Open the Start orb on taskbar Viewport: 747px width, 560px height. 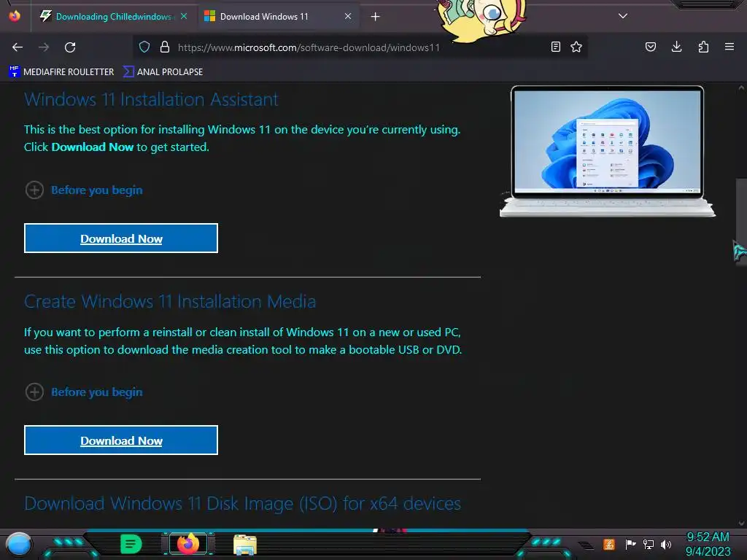pyautogui.click(x=19, y=544)
